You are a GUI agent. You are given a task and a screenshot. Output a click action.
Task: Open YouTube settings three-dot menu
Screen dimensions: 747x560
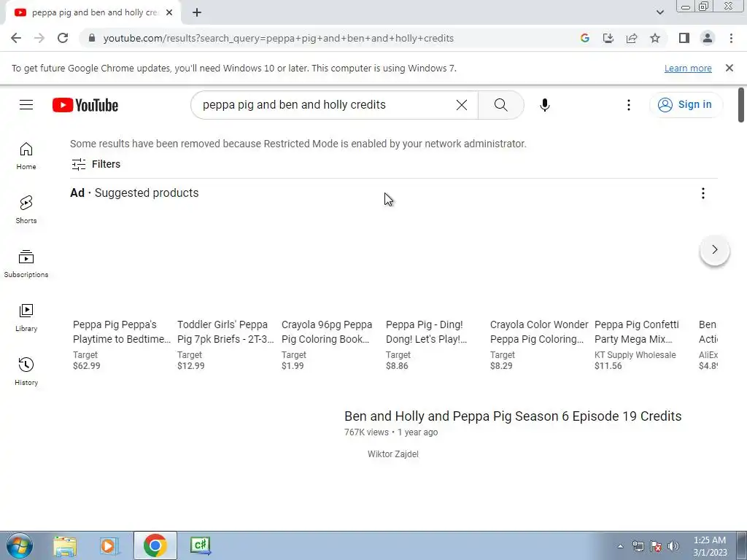tap(628, 105)
